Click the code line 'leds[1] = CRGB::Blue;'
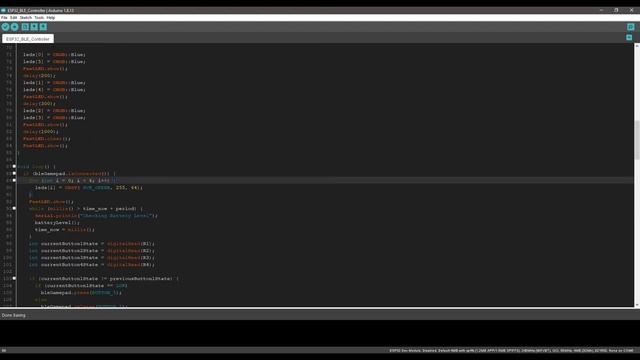 (54, 82)
